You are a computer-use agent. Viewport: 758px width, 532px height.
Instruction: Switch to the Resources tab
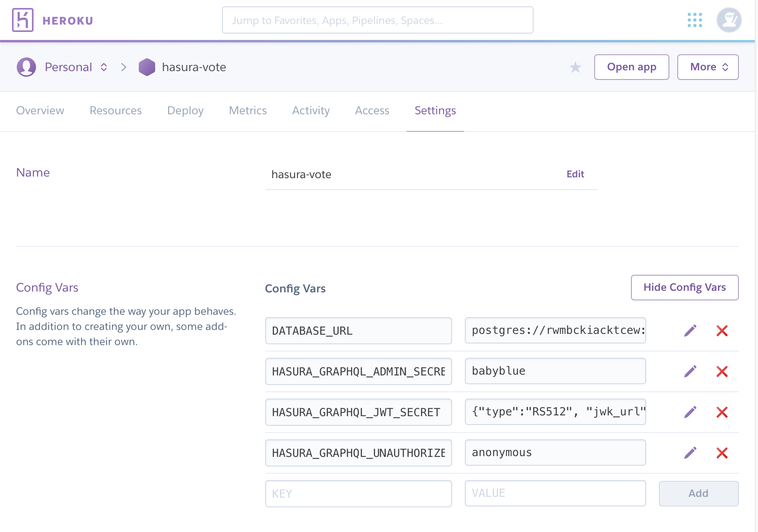(x=116, y=111)
